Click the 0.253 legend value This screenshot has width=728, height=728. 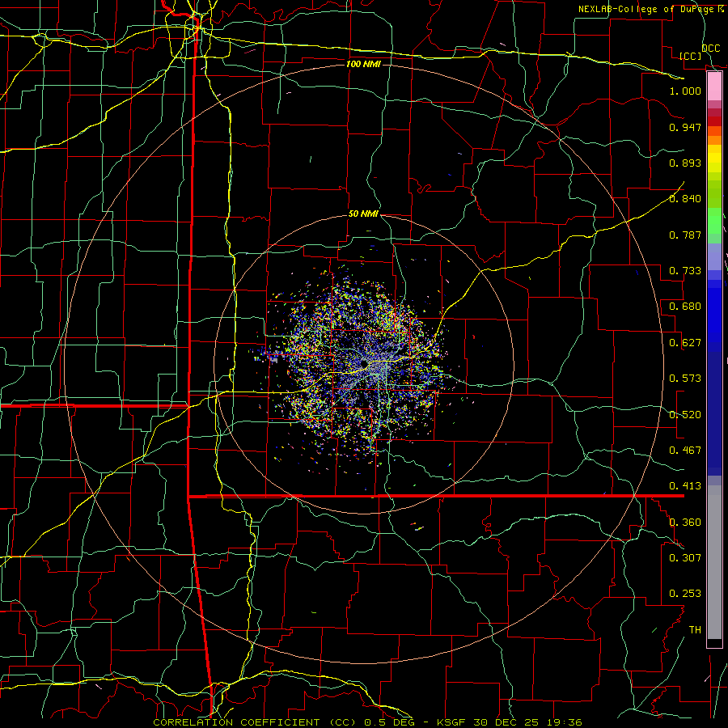pyautogui.click(x=685, y=594)
